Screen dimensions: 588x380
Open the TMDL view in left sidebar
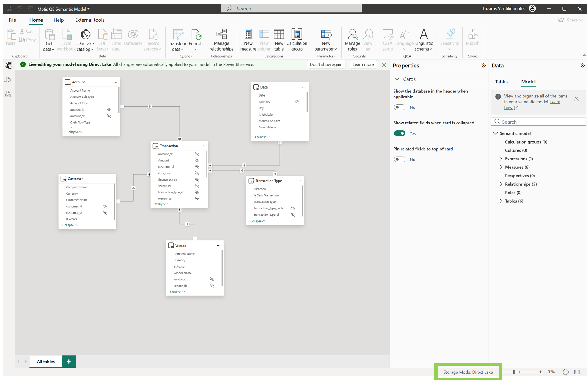8,94
